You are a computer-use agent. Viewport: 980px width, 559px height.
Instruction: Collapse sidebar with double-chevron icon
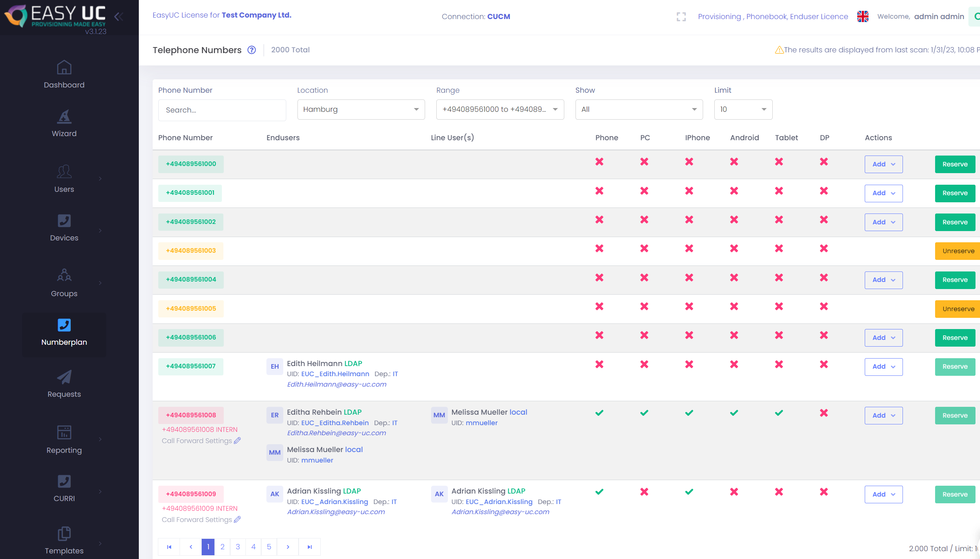pos(119,16)
